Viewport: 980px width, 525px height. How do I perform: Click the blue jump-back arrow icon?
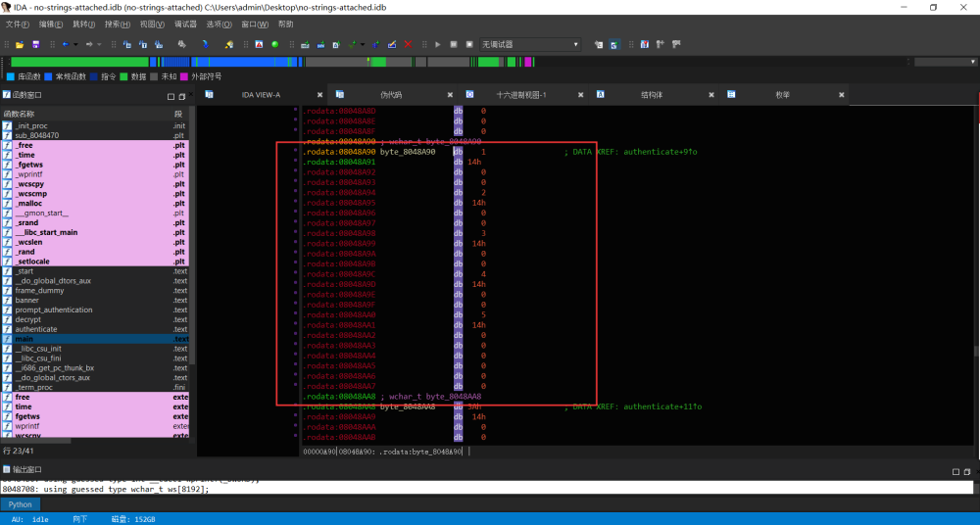click(65, 44)
